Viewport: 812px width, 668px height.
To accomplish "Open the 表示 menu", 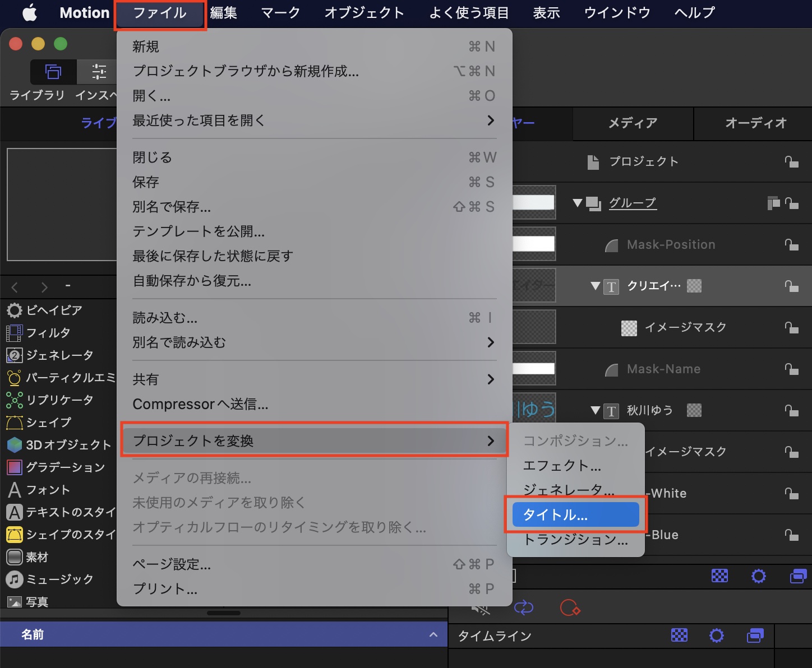I will (x=546, y=12).
